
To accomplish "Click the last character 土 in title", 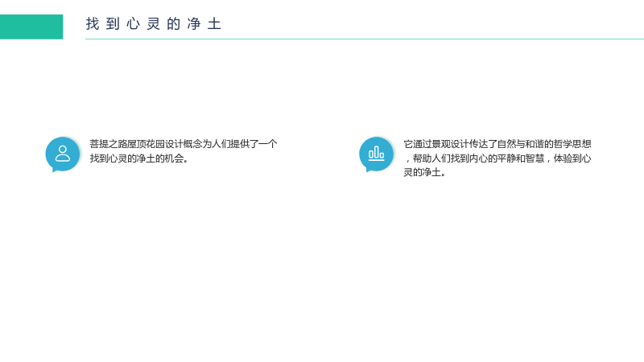I will click(214, 24).
